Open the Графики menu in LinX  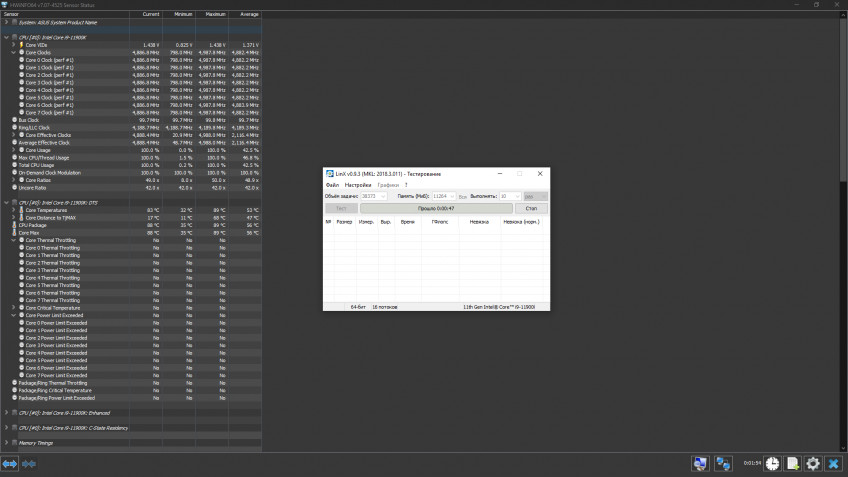tap(388, 185)
